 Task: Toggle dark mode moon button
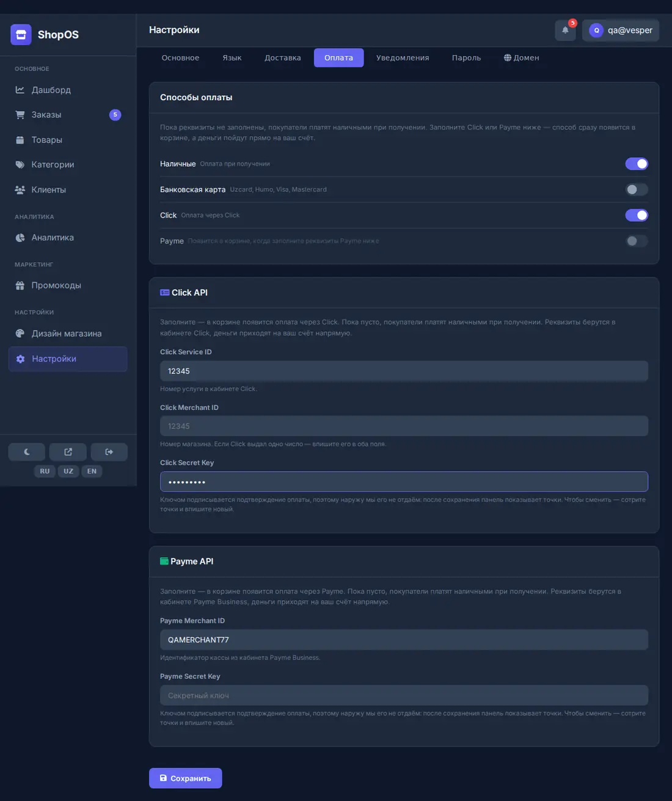(26, 452)
